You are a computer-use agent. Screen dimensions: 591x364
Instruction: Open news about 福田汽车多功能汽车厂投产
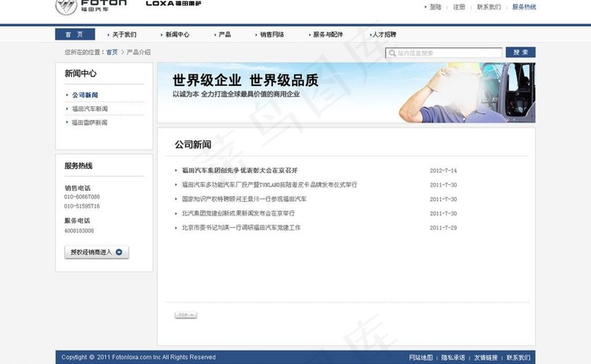coord(269,185)
